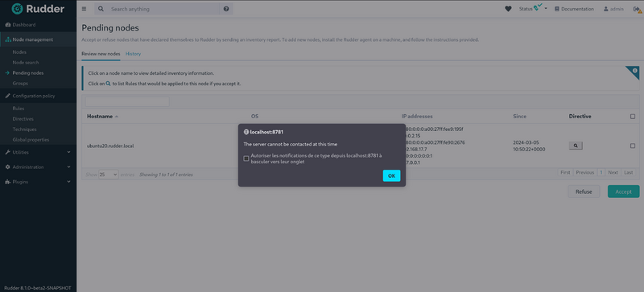Viewport: 644px width, 292px height.
Task: Expand the Utilities sidebar menu
Action: [x=38, y=152]
